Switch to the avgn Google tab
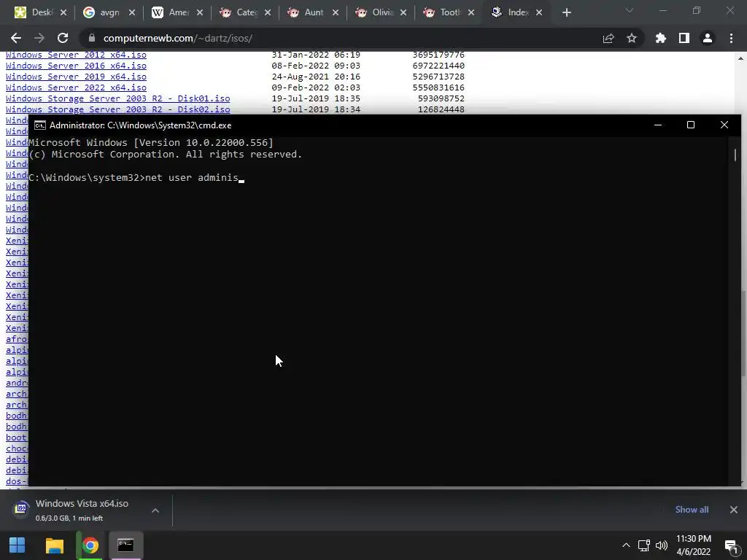The height and width of the screenshot is (560, 747). 109,12
